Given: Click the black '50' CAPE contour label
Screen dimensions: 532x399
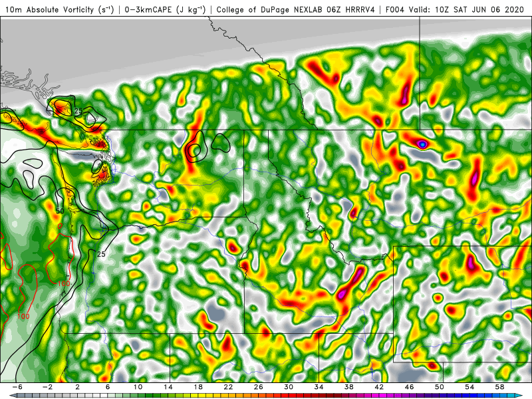Looking at the screenshot, I should pyautogui.click(x=60, y=211).
